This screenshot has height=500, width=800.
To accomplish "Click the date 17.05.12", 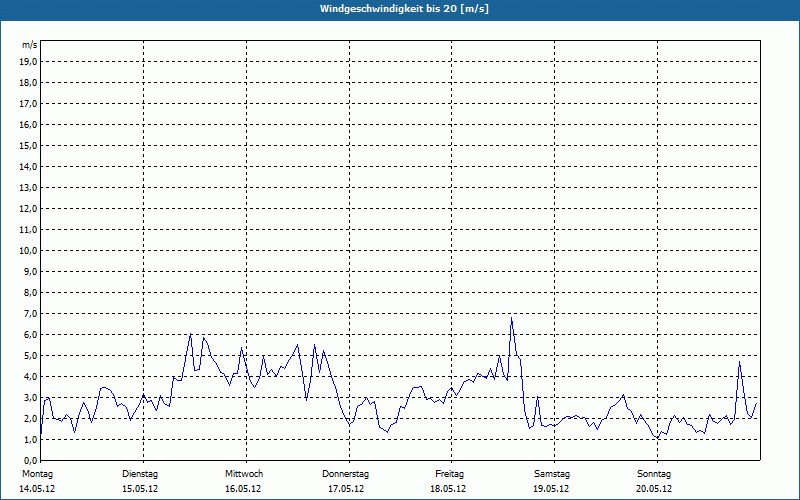I will (x=346, y=489).
